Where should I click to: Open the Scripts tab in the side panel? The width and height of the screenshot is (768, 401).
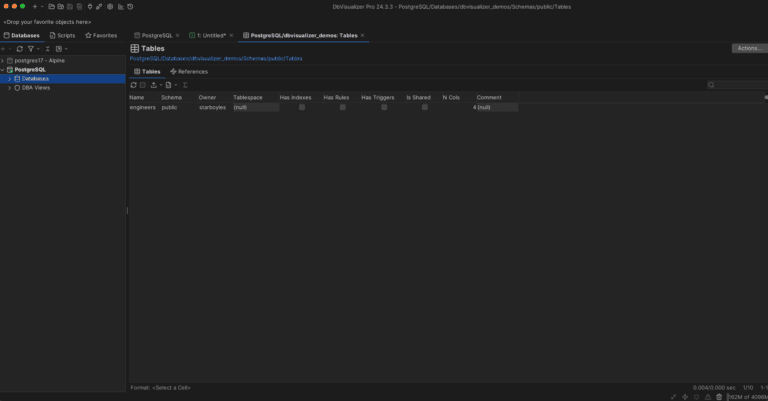coord(62,35)
